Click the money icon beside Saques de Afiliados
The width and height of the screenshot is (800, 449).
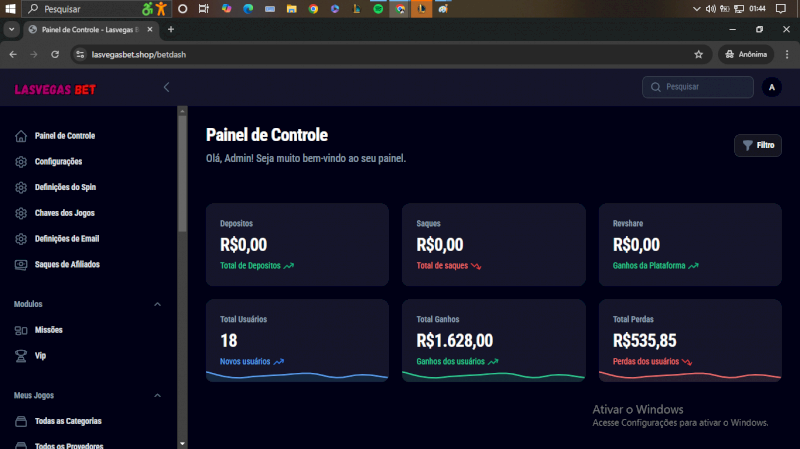21,265
